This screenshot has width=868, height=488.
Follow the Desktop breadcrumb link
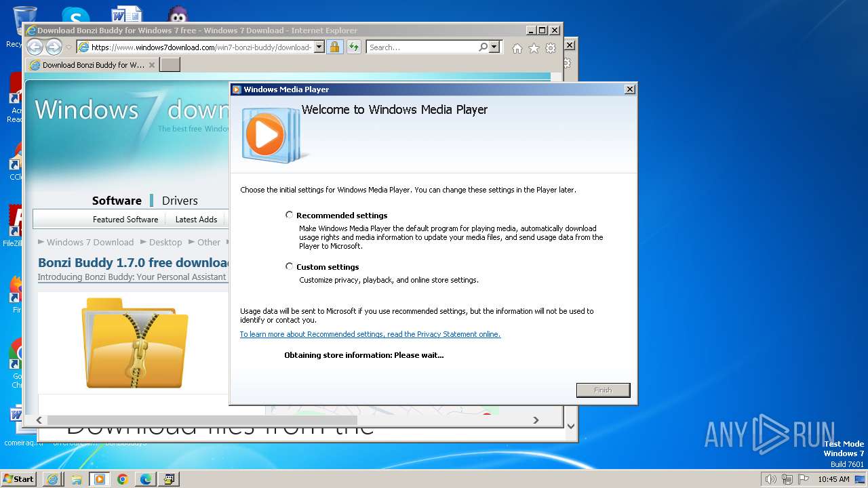click(165, 242)
